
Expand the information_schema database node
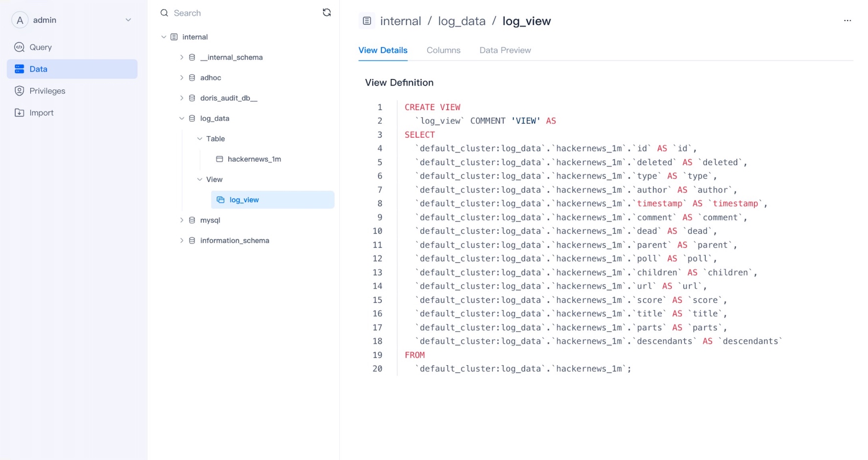click(181, 240)
